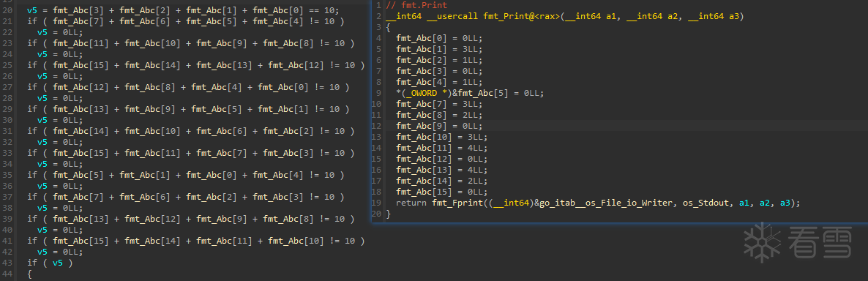
Task: Click line 35 condition with fmt_Abc[5] + fmt_Abc[1]
Action: click(x=185, y=176)
